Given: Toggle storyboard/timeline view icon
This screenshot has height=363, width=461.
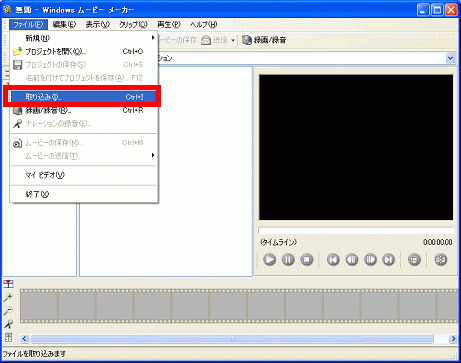Looking at the screenshot, I should (8, 284).
